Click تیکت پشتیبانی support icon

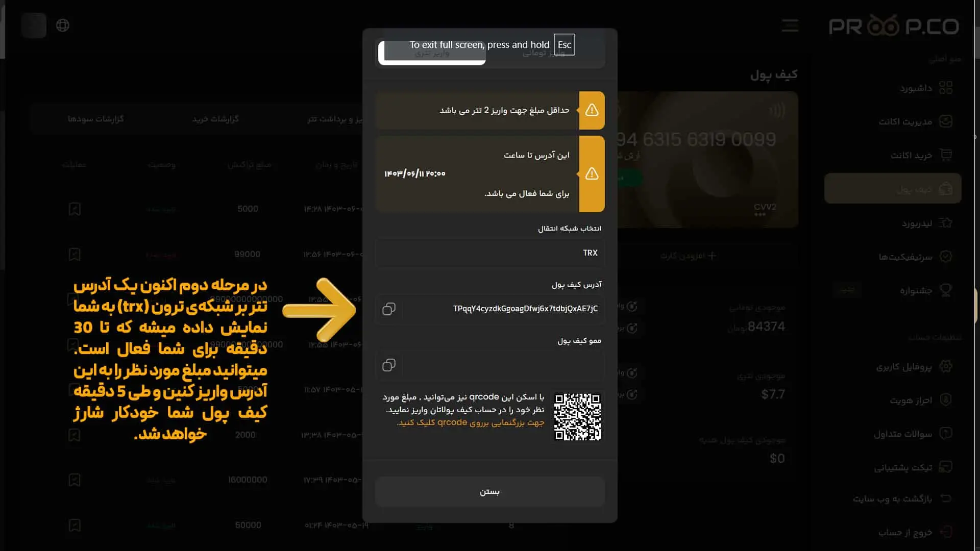(x=946, y=467)
